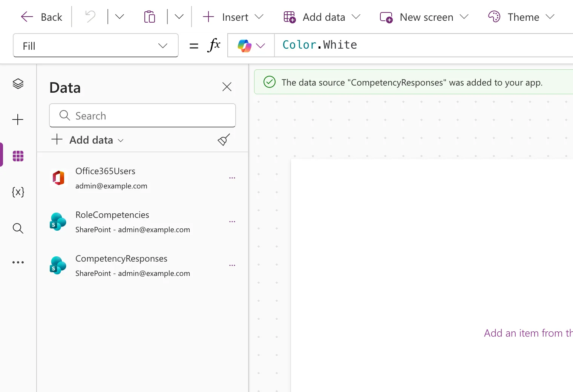
Task: Click the SharePoint icon beside RoleCompetencies
Action: click(58, 222)
